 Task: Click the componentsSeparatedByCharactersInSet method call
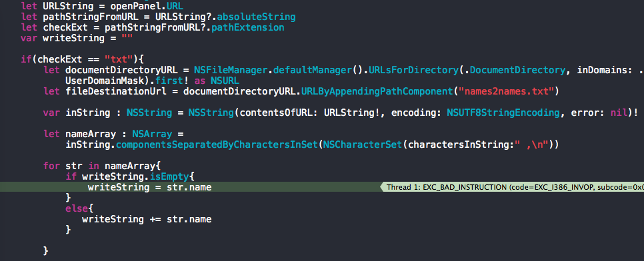click(x=217, y=145)
